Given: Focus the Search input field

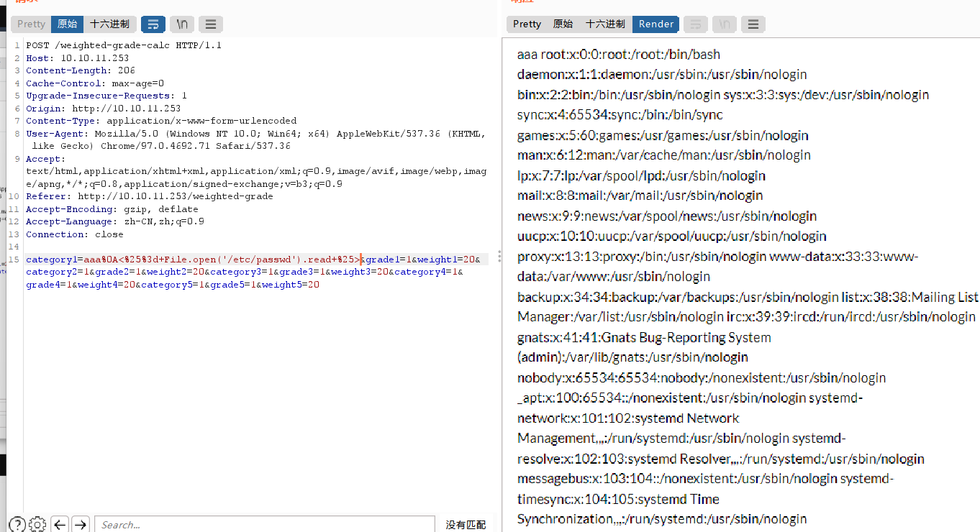Looking at the screenshot, I should (x=265, y=524).
